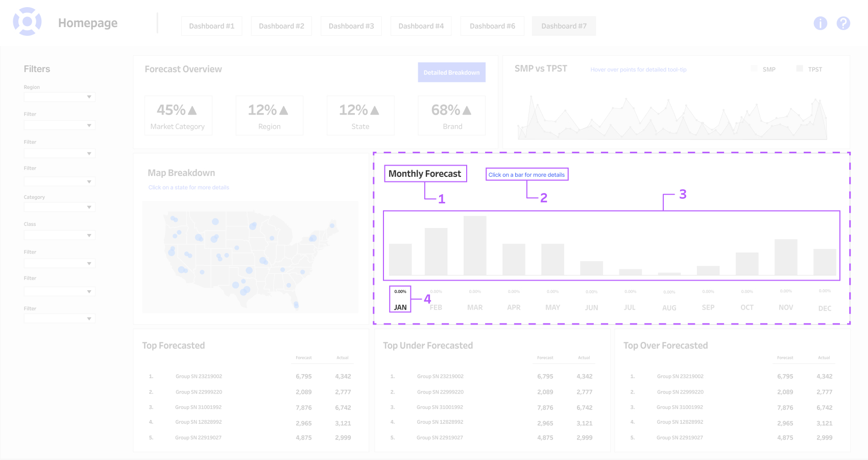
Task: Click the Region 12% up arrow indicator
Action: point(284,110)
